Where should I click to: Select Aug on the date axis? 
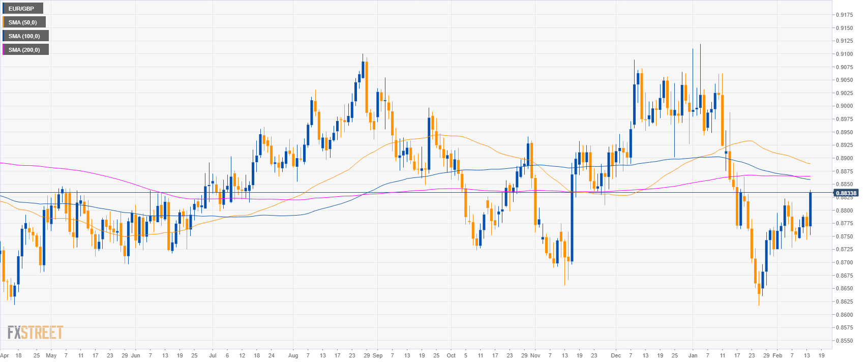coord(293,355)
